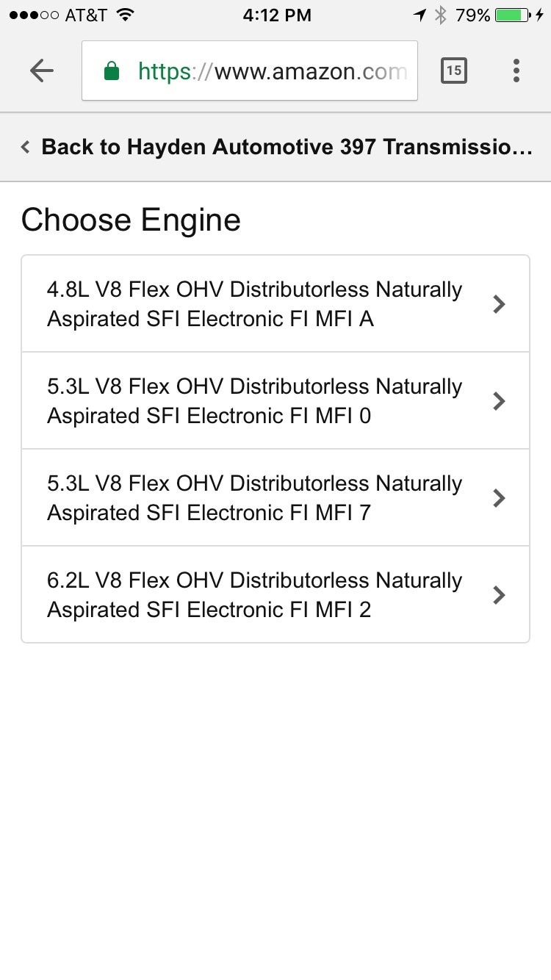551x980 pixels.
Task: Choose the 5.3L V8 MFI 0 engine
Action: 254,401
